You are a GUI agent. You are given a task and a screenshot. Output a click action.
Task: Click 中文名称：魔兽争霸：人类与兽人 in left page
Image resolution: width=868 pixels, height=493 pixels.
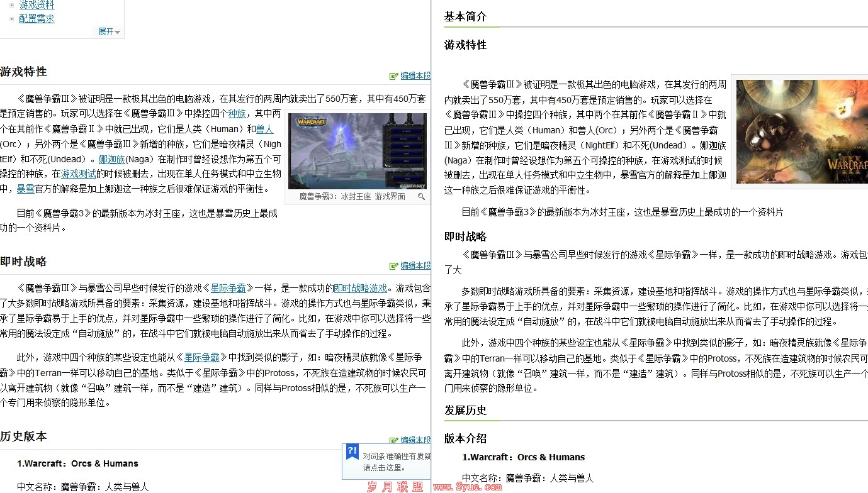point(83,487)
